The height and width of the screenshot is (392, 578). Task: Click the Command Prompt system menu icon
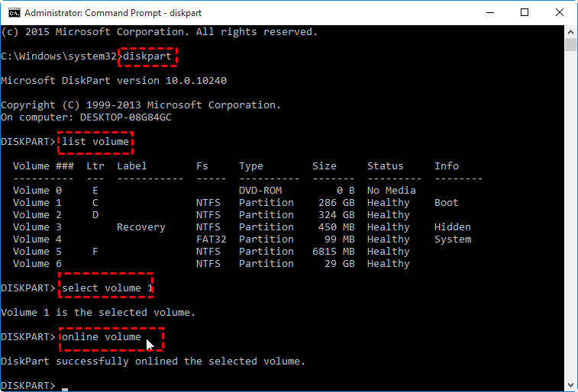14,13
